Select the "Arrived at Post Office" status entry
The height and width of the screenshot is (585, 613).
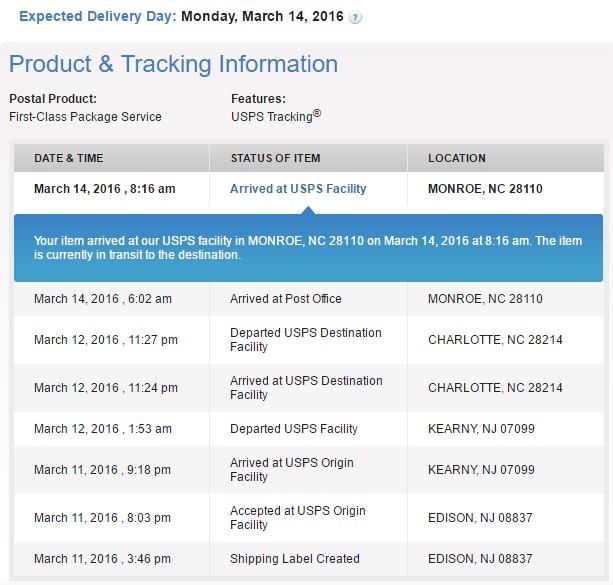pos(286,299)
